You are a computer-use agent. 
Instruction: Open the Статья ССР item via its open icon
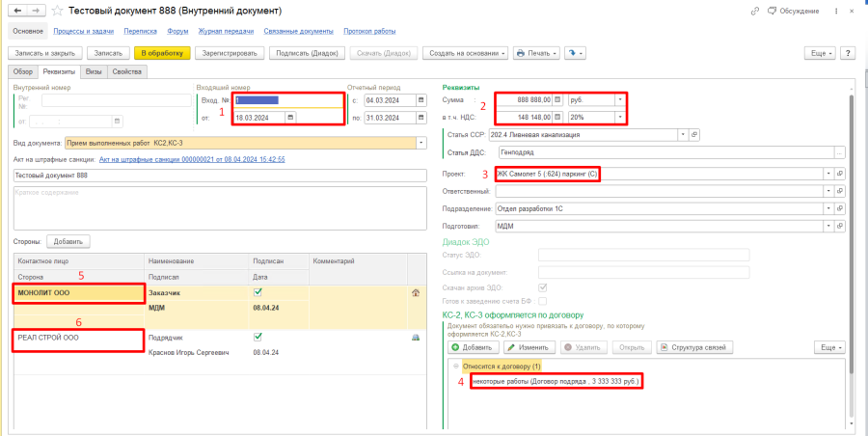tap(839, 134)
